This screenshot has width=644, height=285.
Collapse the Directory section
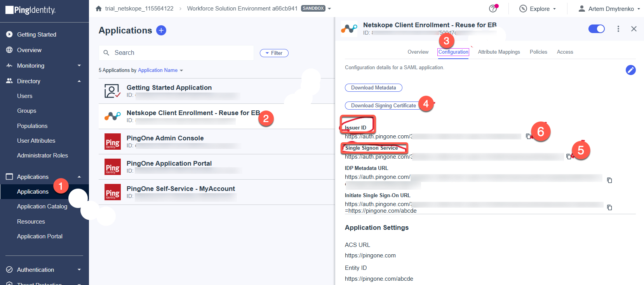pyautogui.click(x=79, y=81)
